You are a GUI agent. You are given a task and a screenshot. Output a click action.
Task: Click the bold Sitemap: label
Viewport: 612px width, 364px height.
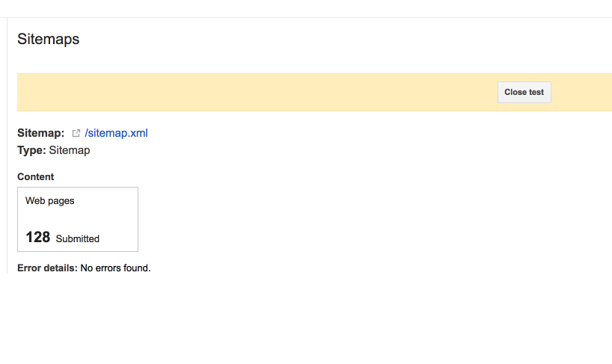pos(40,133)
